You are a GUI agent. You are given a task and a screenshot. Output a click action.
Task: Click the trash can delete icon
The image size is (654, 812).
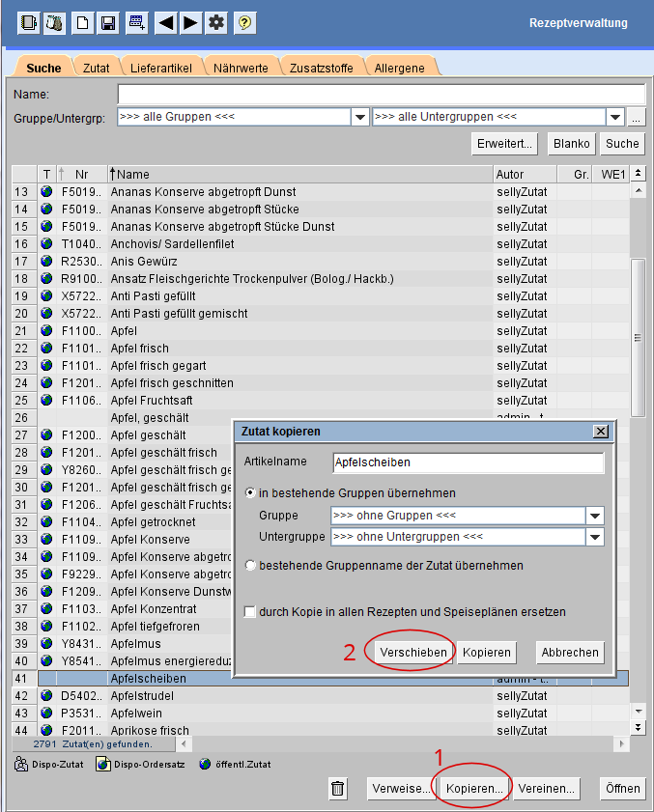[x=338, y=789]
